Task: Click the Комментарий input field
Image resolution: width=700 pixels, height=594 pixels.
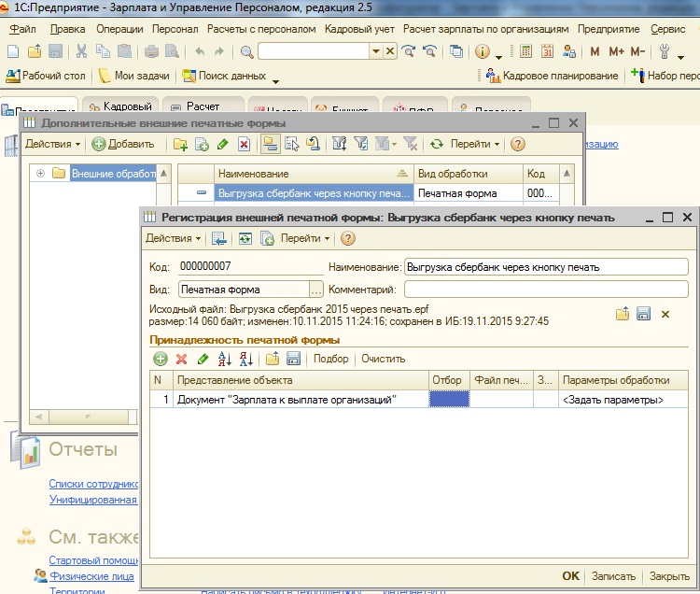Action: (546, 290)
